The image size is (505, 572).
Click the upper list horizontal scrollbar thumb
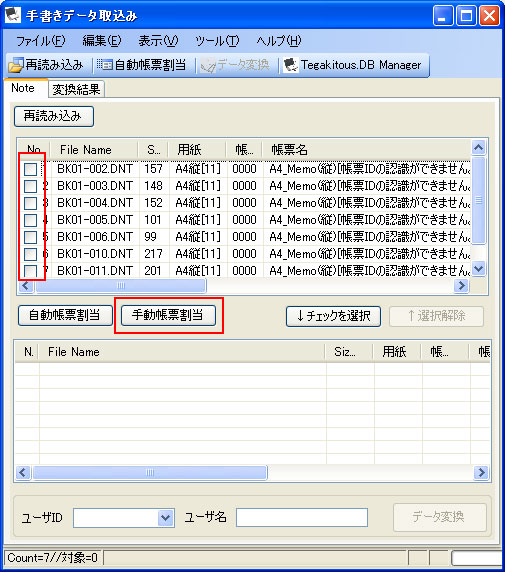click(121, 285)
